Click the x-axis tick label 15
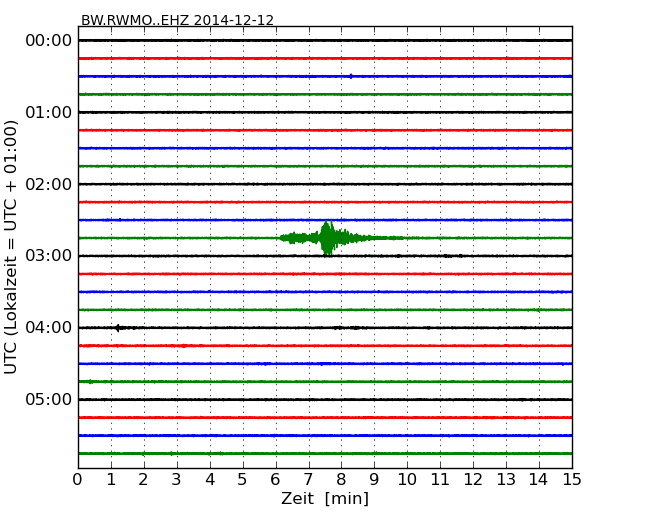Viewport: 650px width, 520px height. (572, 480)
